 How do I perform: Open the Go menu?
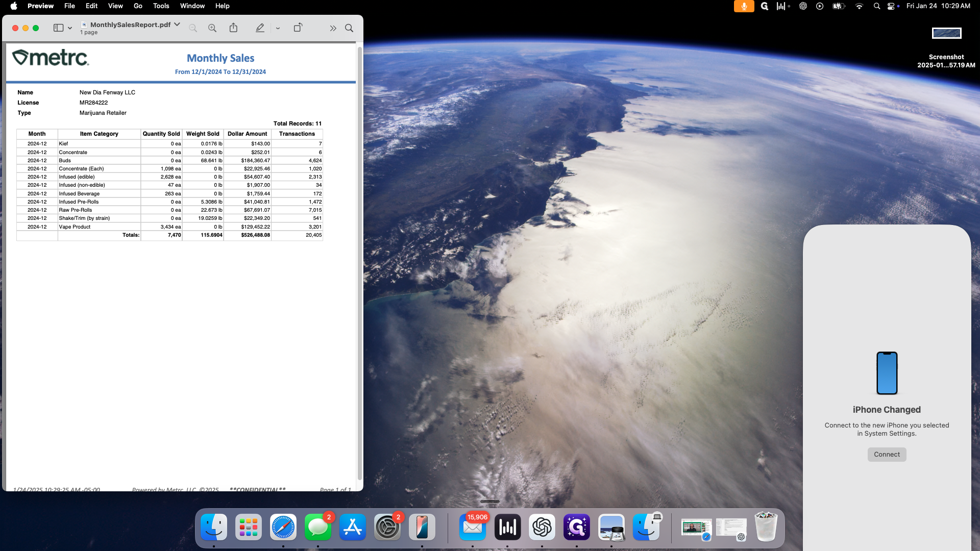[x=138, y=6]
